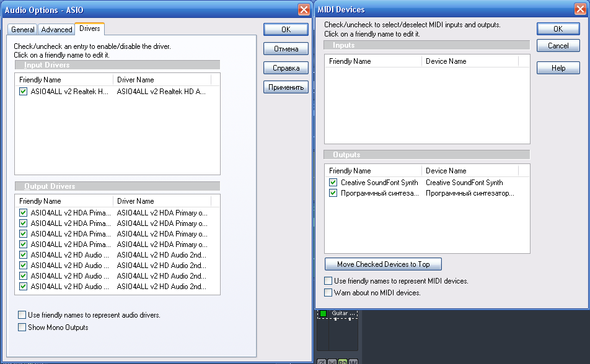Viewport: 590px width, 364px height.
Task: Click green color square beside Guitar track
Action: click(323, 313)
